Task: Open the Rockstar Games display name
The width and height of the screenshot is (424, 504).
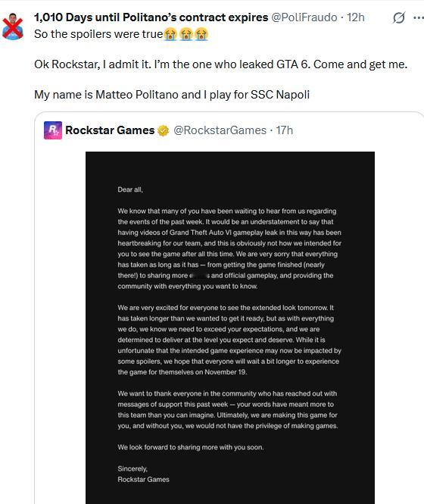Action: [110, 130]
